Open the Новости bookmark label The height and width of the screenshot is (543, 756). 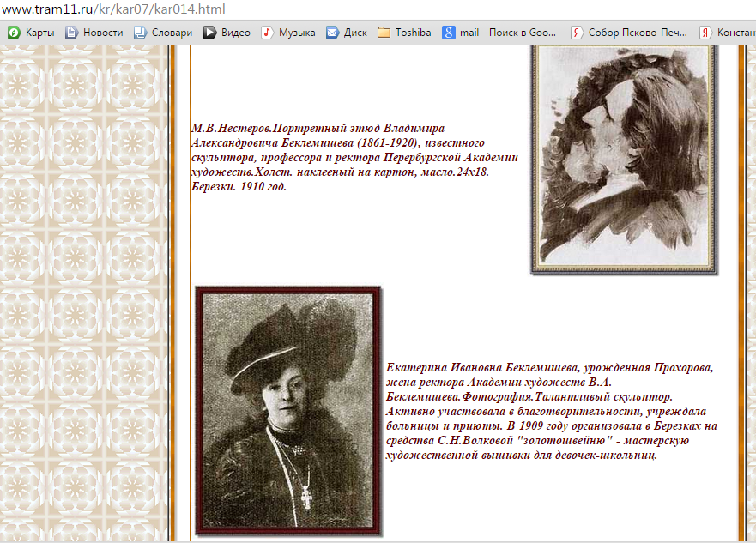click(x=103, y=33)
